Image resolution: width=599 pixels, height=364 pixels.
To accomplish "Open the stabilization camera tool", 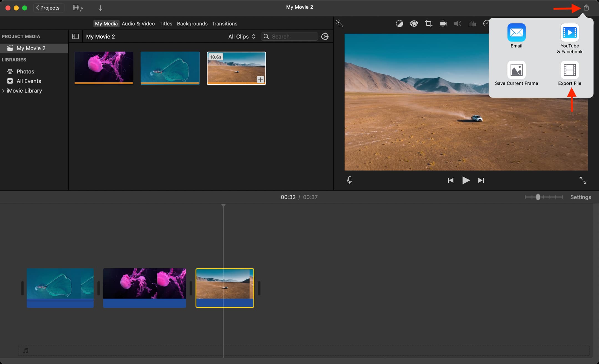I will coord(443,24).
